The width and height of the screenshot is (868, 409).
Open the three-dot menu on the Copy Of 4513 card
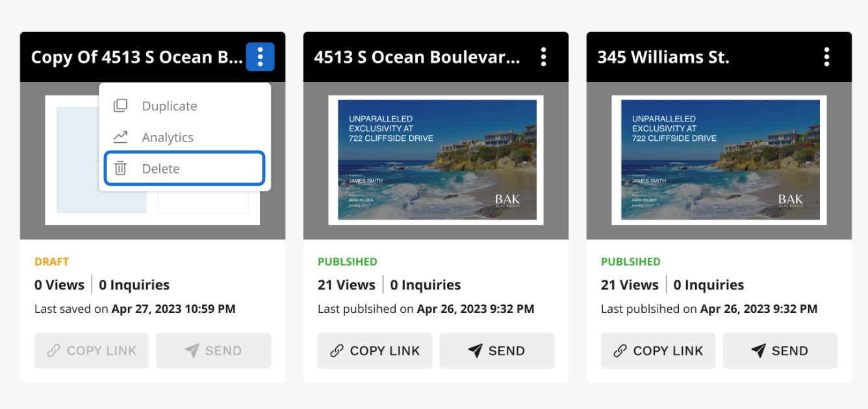pos(260,57)
